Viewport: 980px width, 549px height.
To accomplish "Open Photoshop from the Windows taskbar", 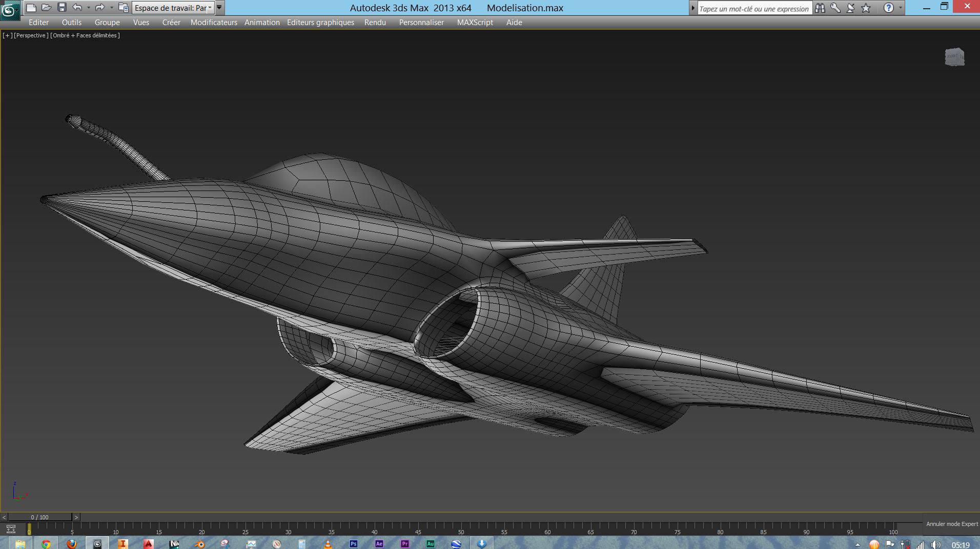I will [353, 544].
